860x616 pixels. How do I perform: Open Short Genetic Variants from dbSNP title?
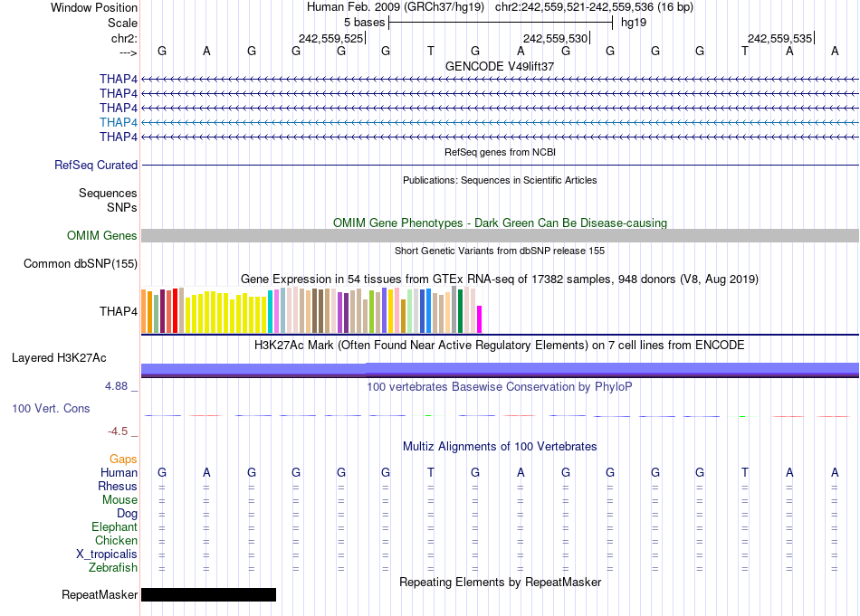[x=500, y=251]
